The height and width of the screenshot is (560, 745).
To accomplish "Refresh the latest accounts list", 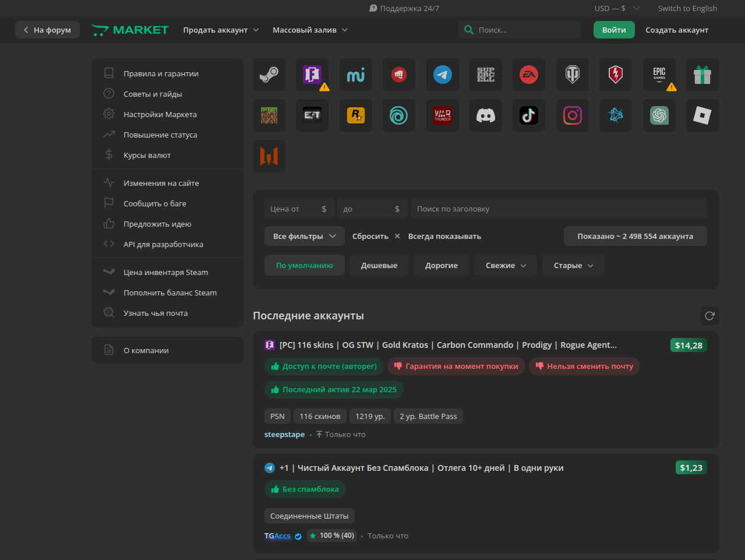I will [709, 316].
